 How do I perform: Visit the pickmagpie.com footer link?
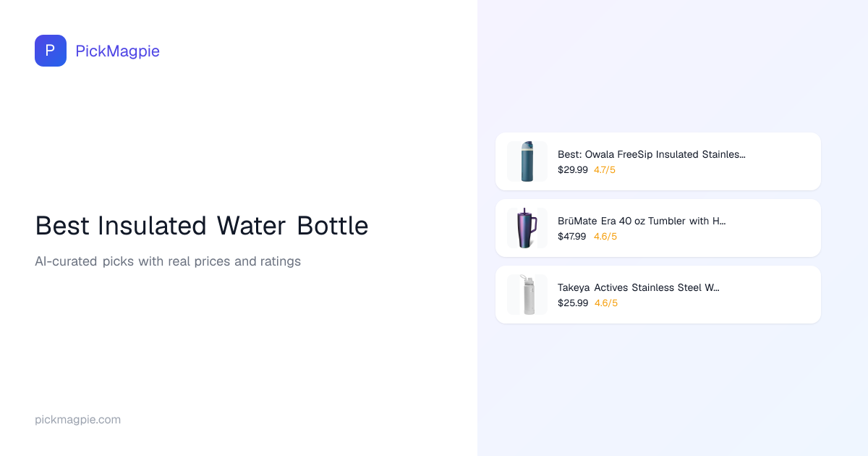(77, 420)
